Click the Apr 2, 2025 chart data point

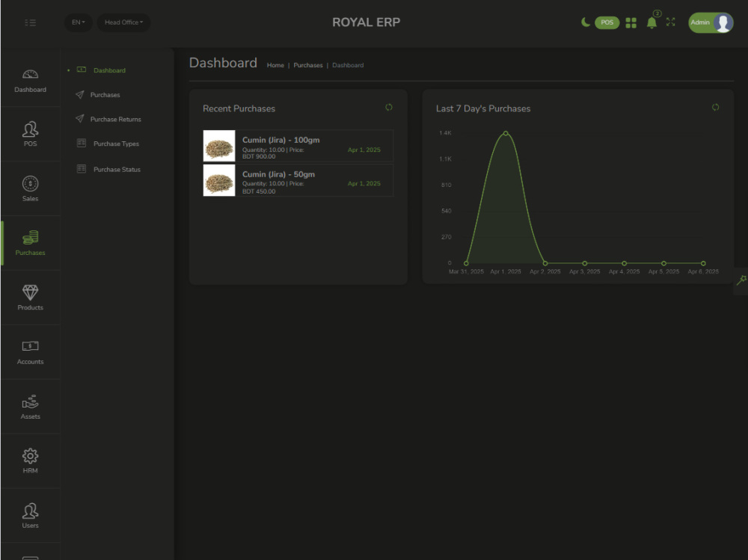(x=545, y=263)
